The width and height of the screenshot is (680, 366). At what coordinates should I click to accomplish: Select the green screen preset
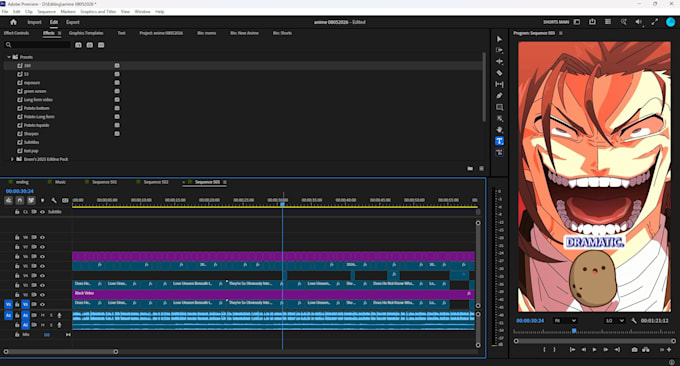pyautogui.click(x=35, y=91)
